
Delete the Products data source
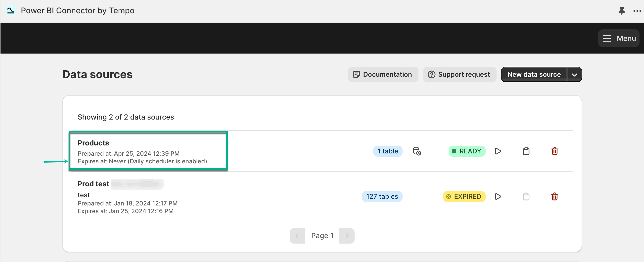(x=554, y=151)
